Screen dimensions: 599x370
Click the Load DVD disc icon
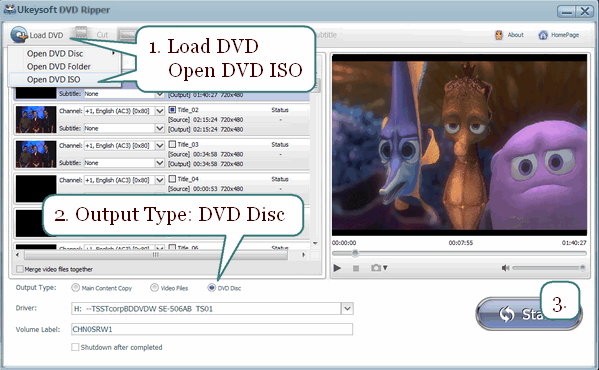point(19,35)
